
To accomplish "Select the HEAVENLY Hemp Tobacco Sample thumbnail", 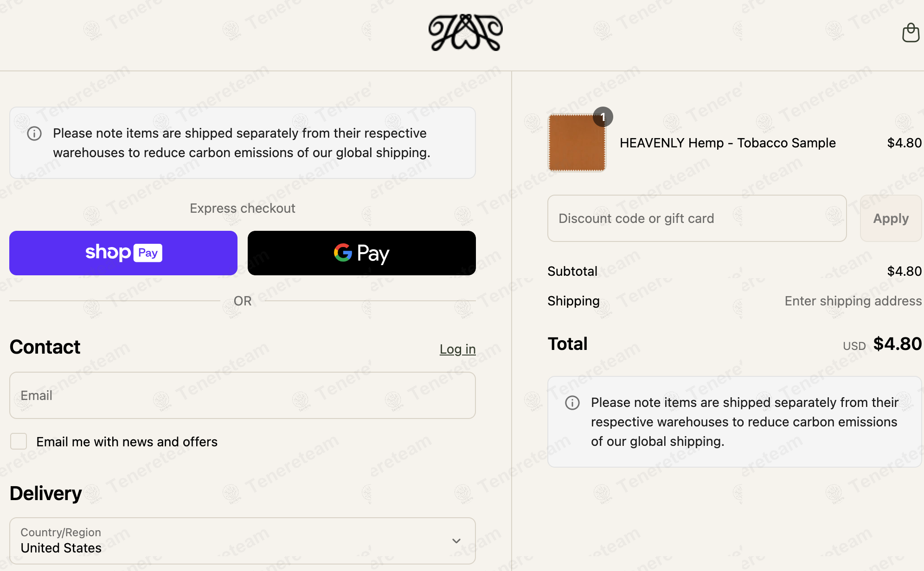I will [577, 143].
